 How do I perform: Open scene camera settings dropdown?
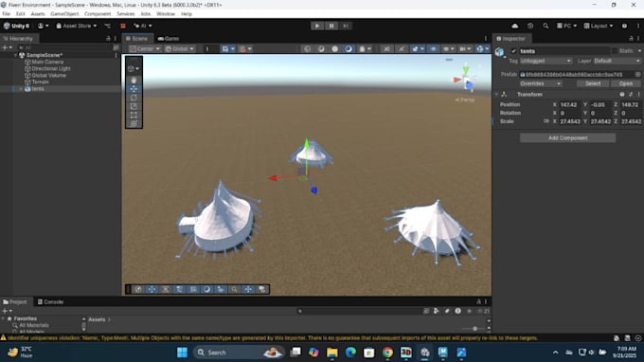point(464,49)
